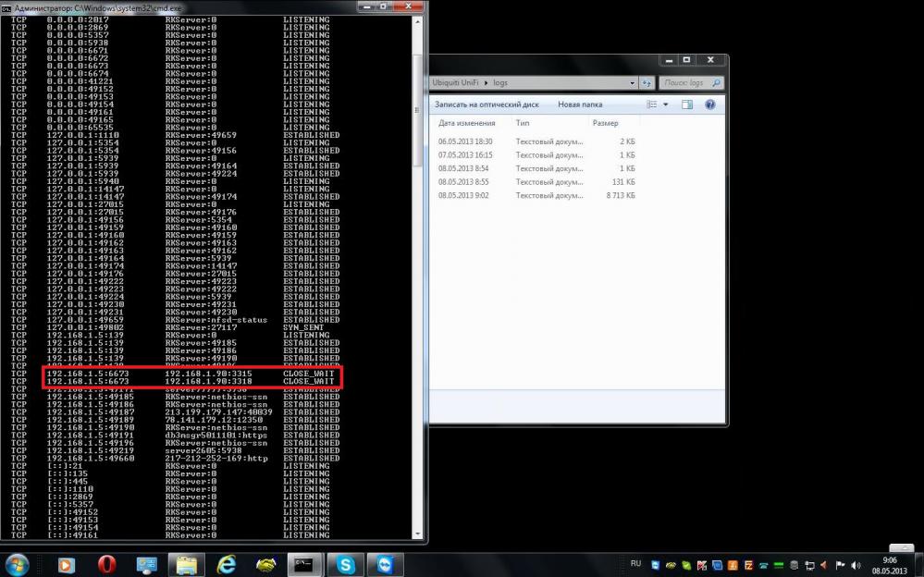Open the Explorer help button

point(709,104)
